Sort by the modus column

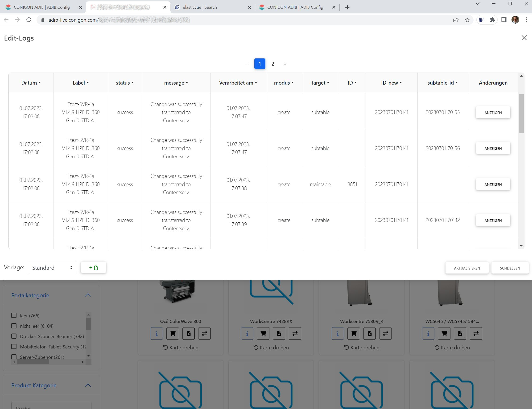click(x=284, y=83)
